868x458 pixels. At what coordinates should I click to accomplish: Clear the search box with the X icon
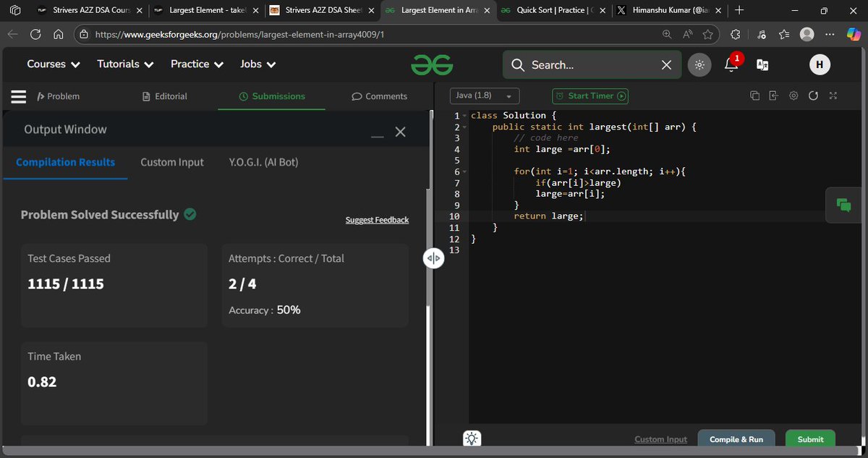tap(666, 65)
